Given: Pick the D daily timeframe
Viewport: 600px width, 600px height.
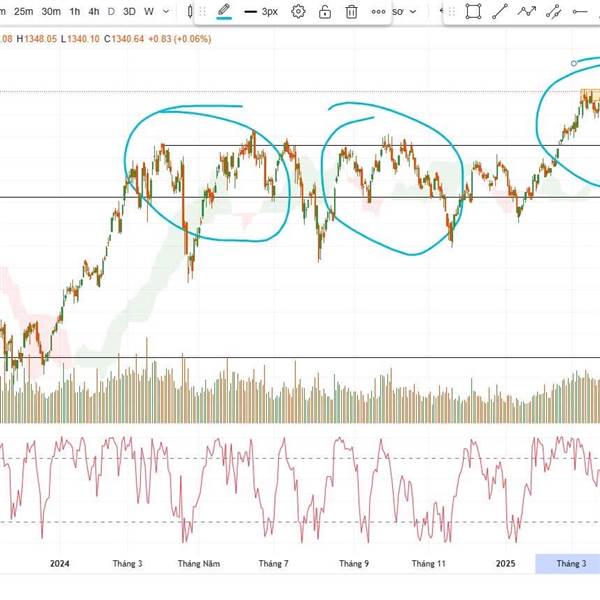Looking at the screenshot, I should tap(111, 12).
